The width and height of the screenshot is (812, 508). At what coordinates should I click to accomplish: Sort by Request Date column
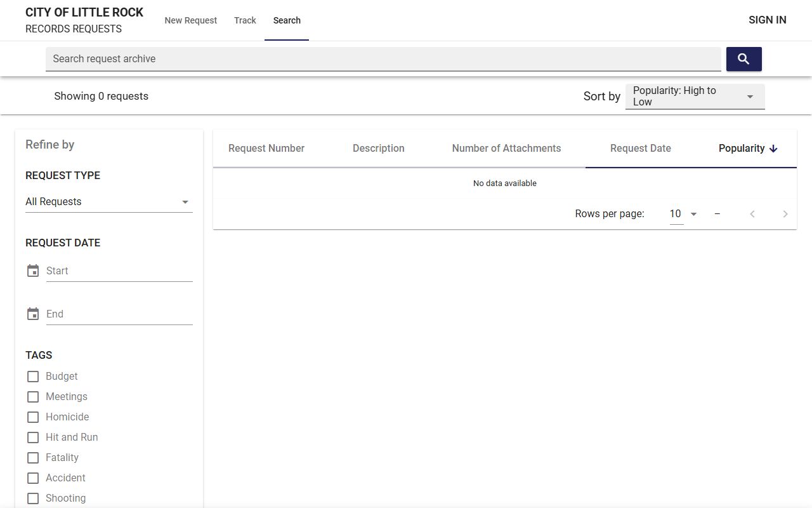[641, 149]
